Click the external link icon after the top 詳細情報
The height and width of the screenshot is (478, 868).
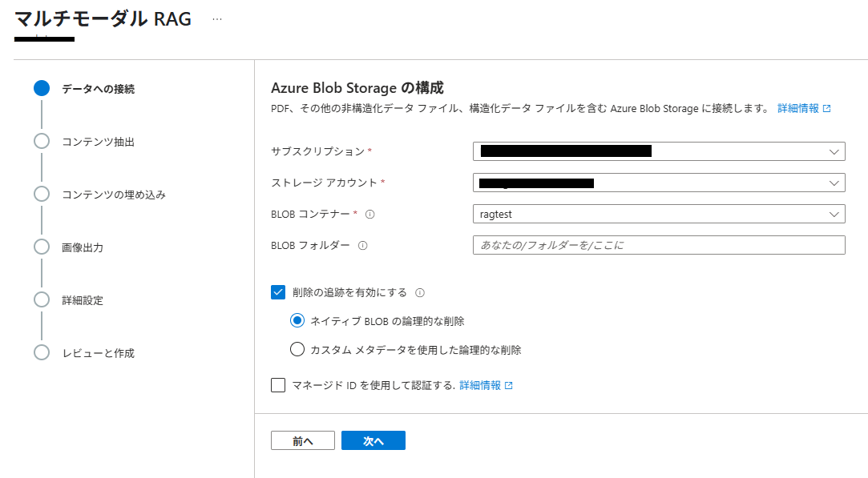click(826, 108)
